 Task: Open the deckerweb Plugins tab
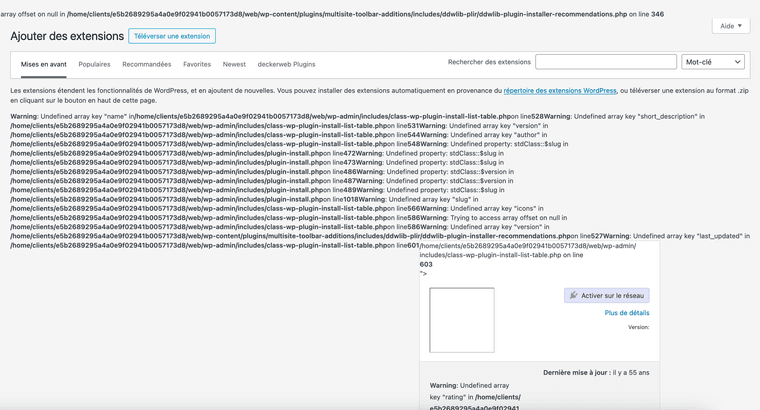pyautogui.click(x=286, y=64)
